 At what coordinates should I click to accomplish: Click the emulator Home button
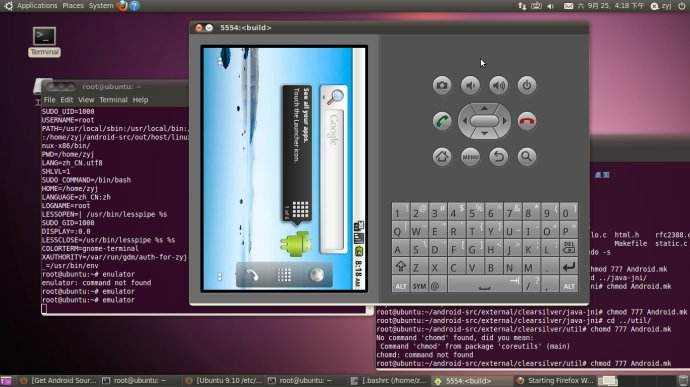pyautogui.click(x=442, y=157)
